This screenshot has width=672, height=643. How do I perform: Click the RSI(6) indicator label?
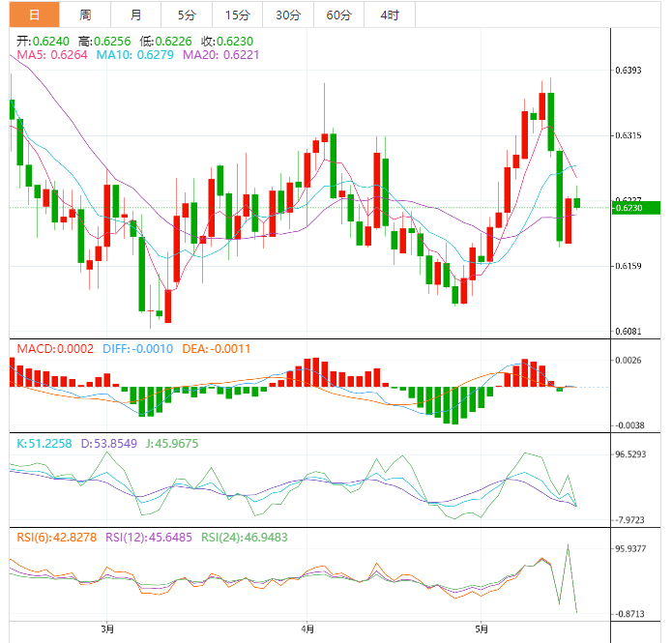(x=52, y=537)
